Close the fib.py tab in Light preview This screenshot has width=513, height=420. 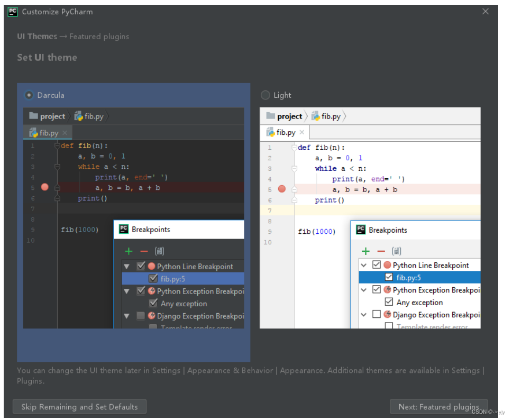click(x=302, y=132)
